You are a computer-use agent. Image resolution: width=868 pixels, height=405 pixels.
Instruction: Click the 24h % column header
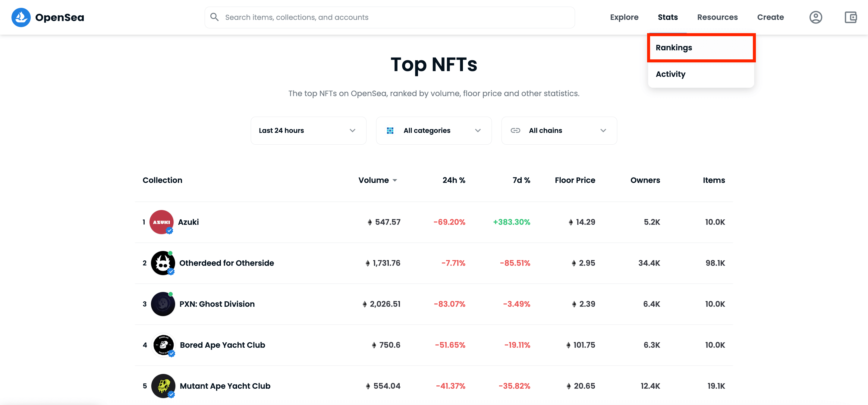(x=454, y=180)
